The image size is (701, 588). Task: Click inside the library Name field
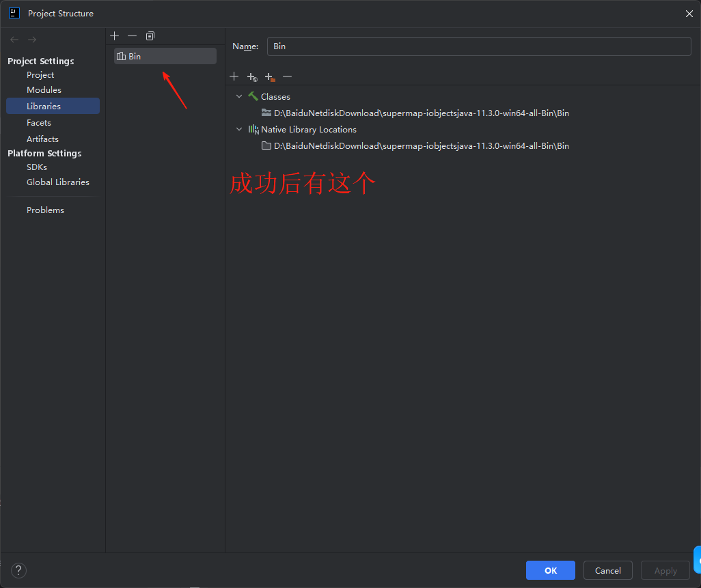[x=478, y=46]
